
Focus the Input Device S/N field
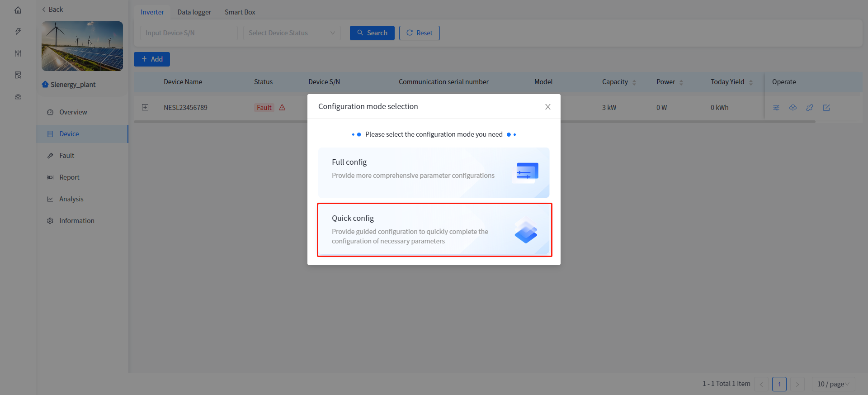click(x=189, y=33)
